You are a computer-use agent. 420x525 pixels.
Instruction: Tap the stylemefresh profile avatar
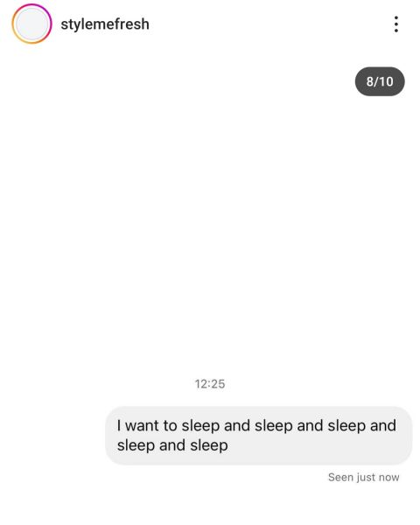(31, 24)
